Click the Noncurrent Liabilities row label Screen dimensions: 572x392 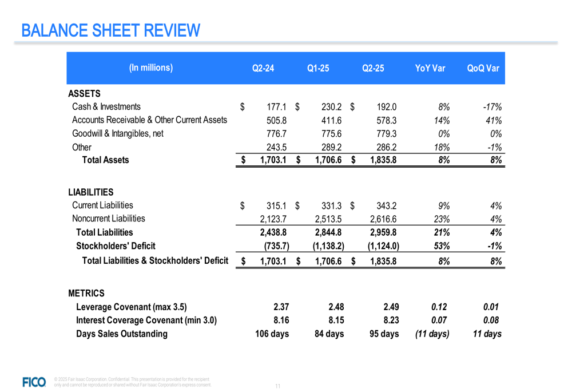coord(109,218)
